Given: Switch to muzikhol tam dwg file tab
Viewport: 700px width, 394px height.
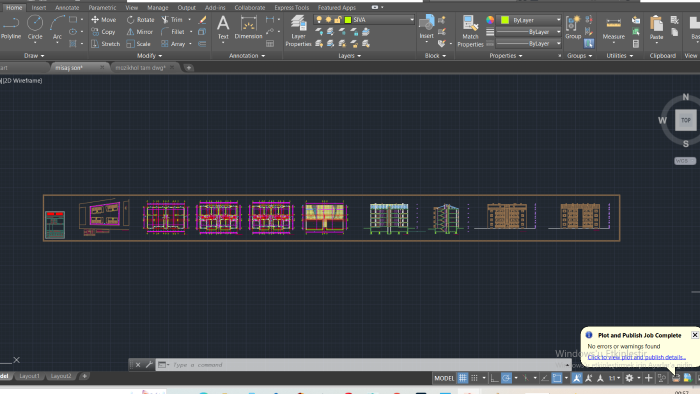Looking at the screenshot, I should tap(140, 68).
